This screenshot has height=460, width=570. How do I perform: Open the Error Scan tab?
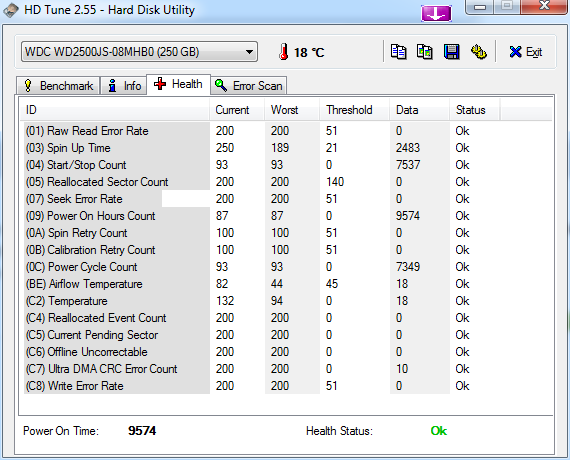[x=249, y=86]
